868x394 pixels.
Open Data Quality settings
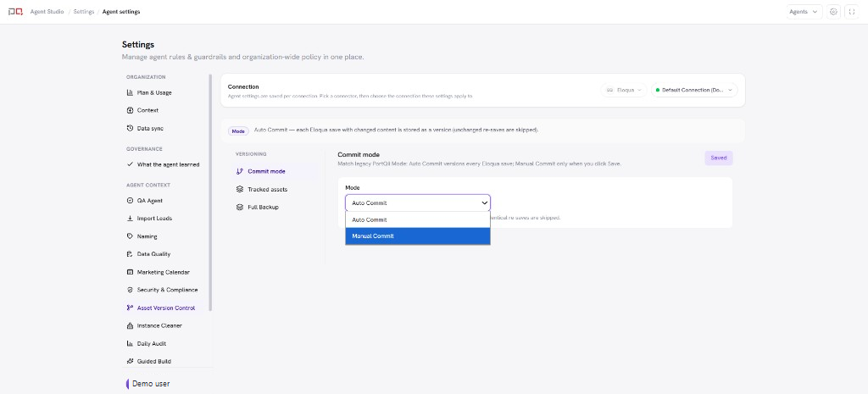(x=165, y=254)
